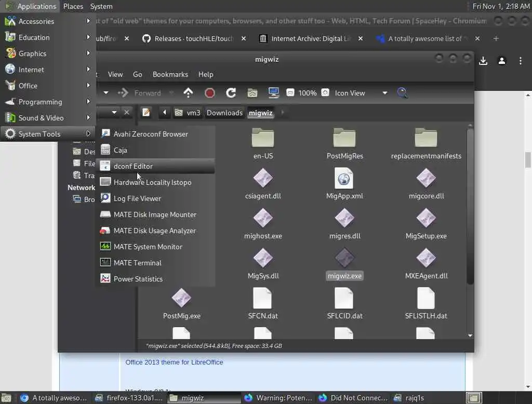Viewport: 532px width, 404px height.
Task: Open the Computer location icon
Action: pyautogui.click(x=273, y=93)
